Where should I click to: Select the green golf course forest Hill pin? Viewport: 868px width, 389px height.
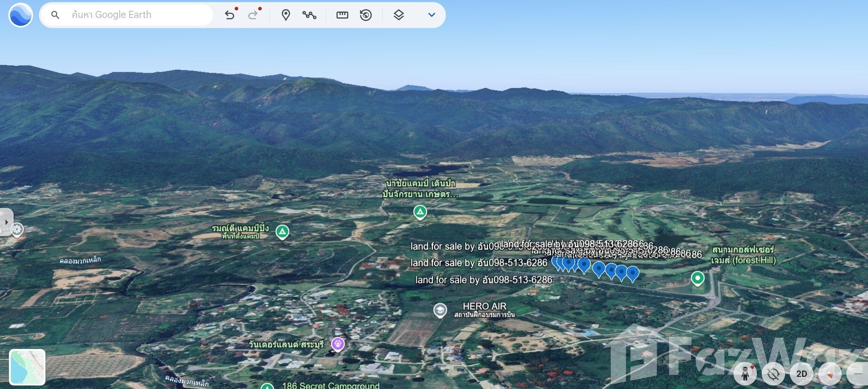coord(697,278)
